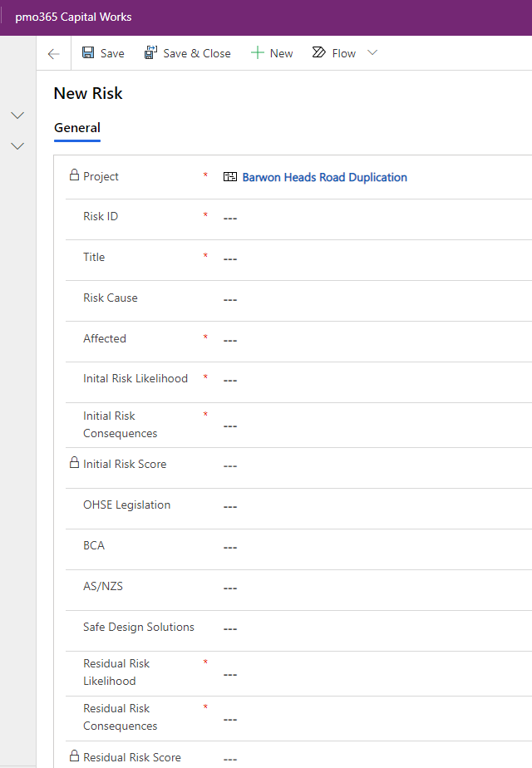Click Save & Close to save the risk
This screenshot has height=768, width=532.
point(188,52)
